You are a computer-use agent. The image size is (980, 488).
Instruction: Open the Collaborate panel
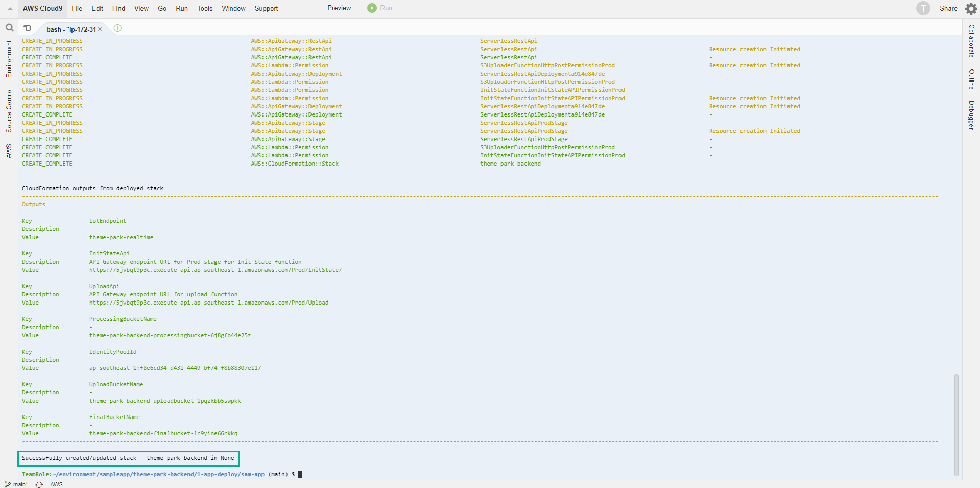coord(971,41)
